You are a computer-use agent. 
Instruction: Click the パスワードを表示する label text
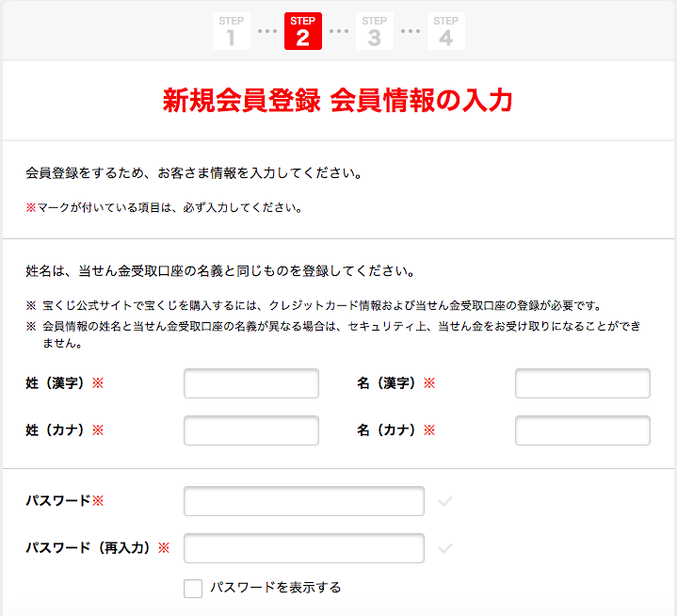tap(276, 588)
